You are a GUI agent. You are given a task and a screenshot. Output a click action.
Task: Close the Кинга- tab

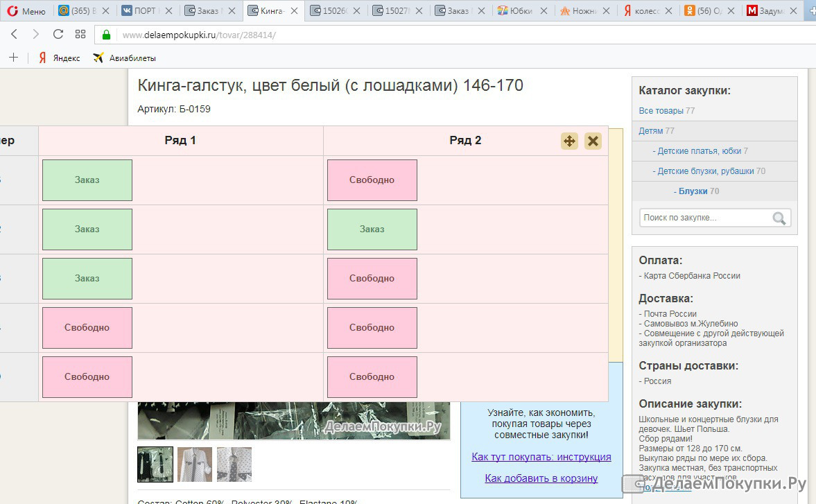tap(294, 10)
